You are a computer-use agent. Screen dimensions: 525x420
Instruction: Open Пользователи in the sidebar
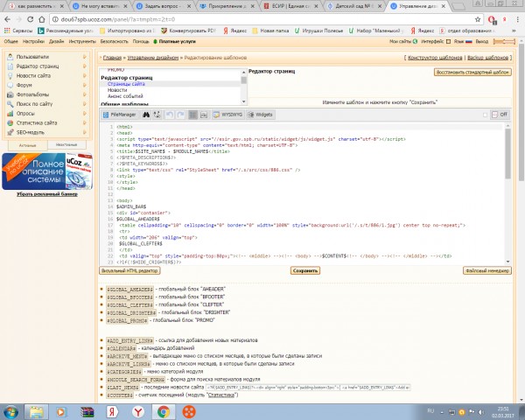(x=33, y=57)
